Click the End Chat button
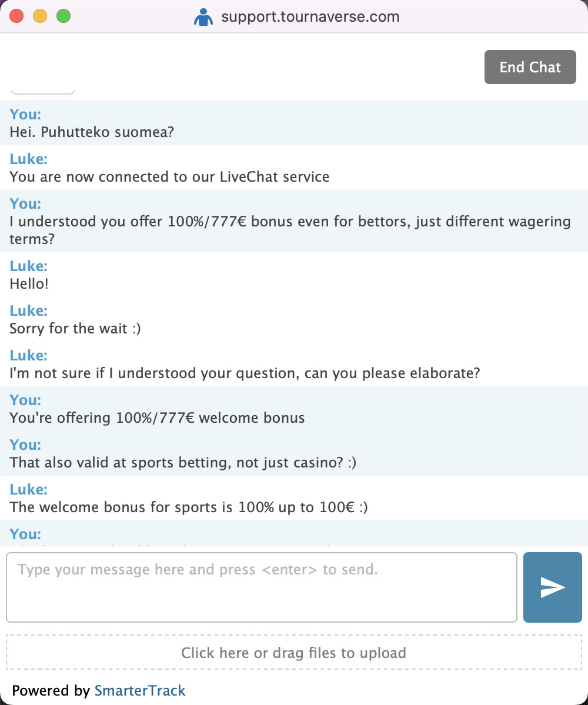 click(x=530, y=67)
